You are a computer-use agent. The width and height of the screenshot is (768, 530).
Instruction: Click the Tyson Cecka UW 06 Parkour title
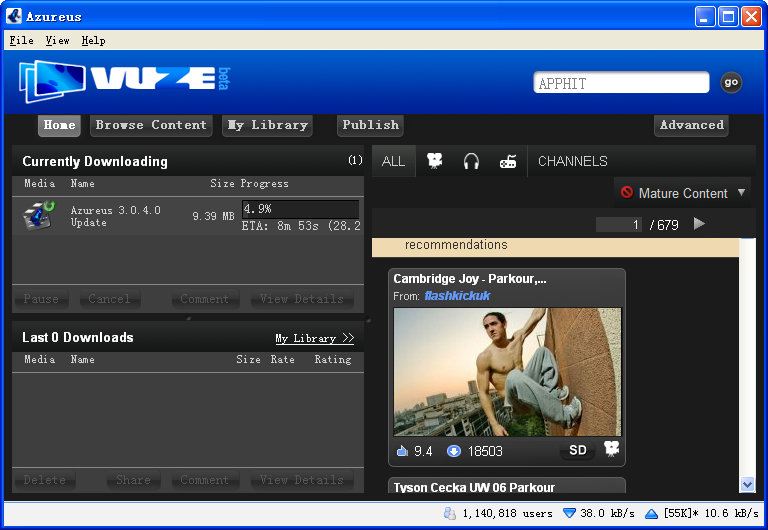474,487
